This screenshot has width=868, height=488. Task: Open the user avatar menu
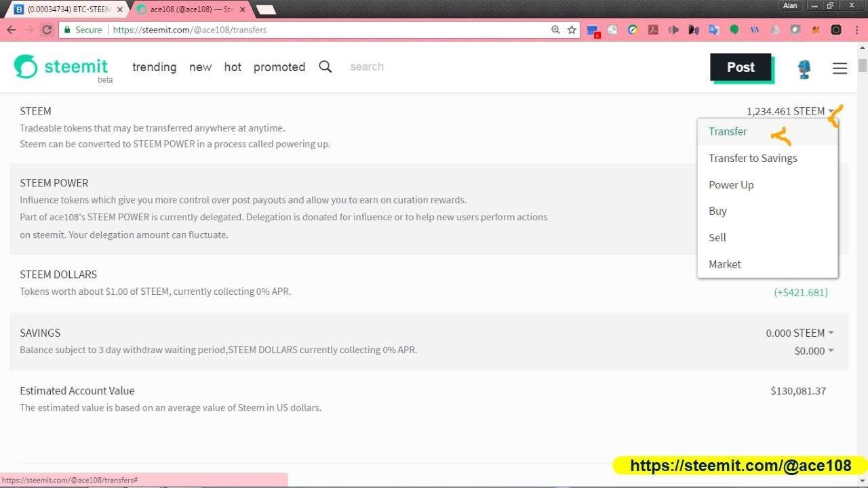click(804, 68)
